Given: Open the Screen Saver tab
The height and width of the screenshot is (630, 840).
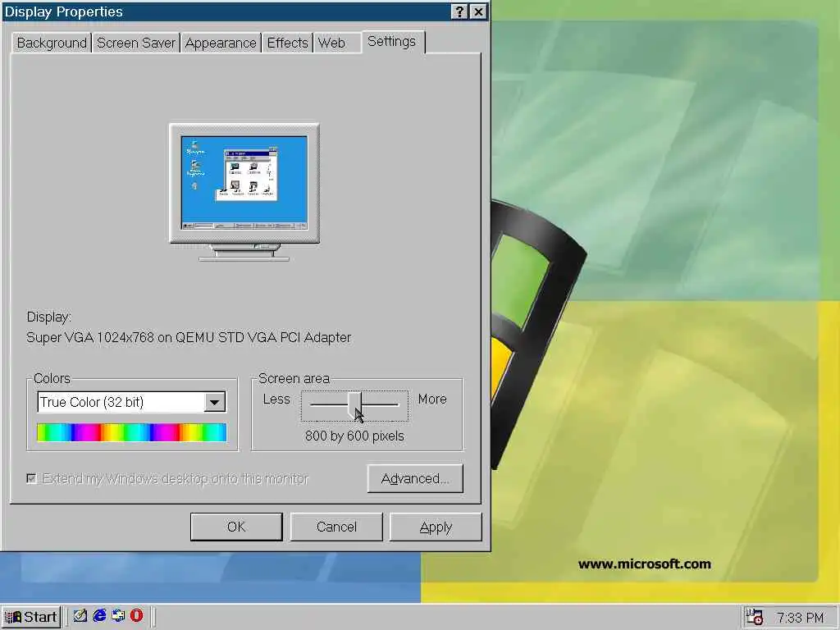Looking at the screenshot, I should pos(136,43).
